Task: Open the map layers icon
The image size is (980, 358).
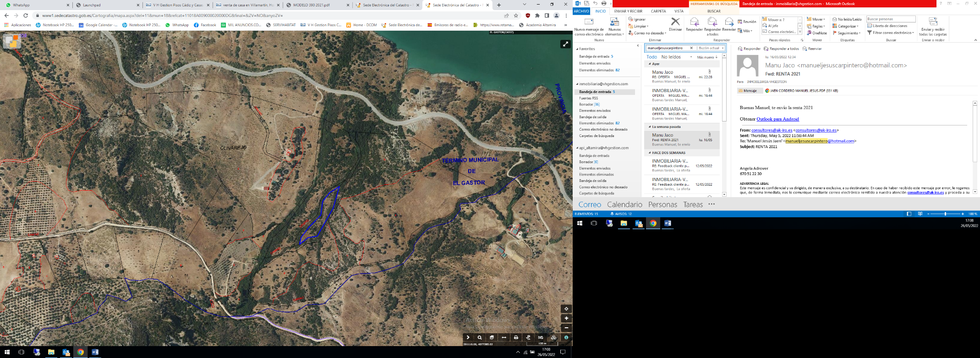Action: 492,337
